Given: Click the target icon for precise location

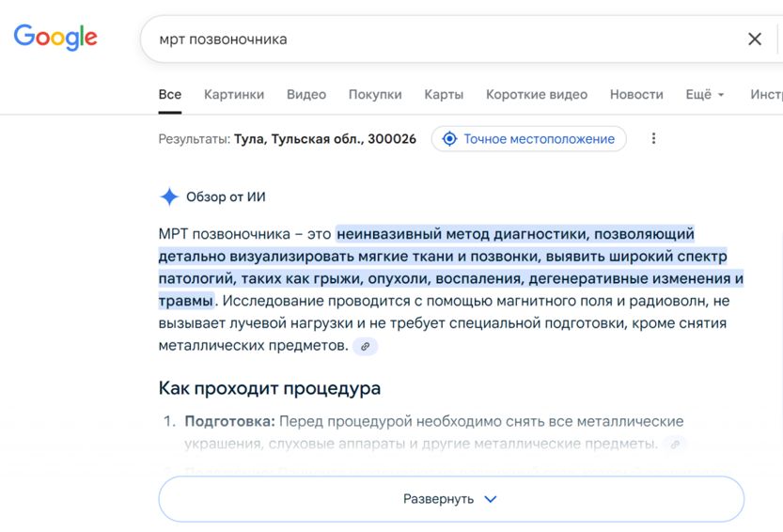Looking at the screenshot, I should pos(449,139).
